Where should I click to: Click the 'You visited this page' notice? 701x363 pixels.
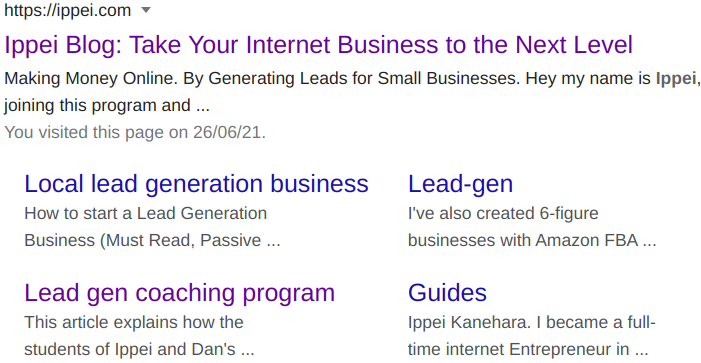point(135,132)
